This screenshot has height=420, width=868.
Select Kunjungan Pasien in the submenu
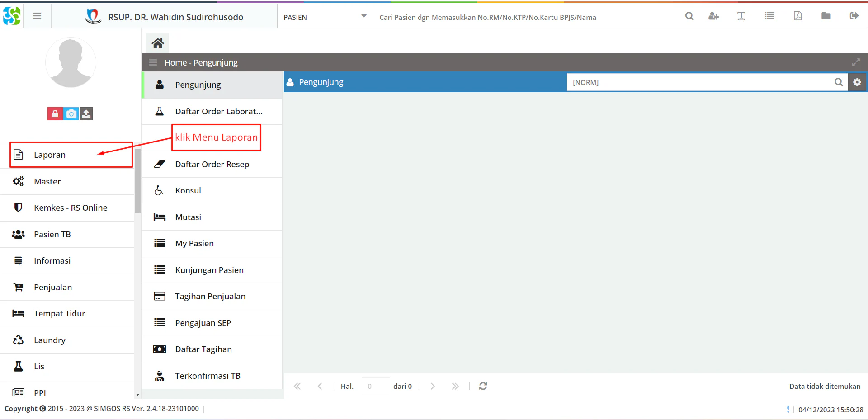[x=212, y=270]
